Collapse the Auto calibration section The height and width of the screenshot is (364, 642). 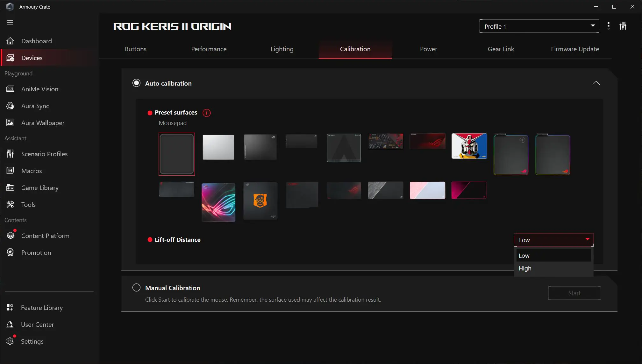596,83
